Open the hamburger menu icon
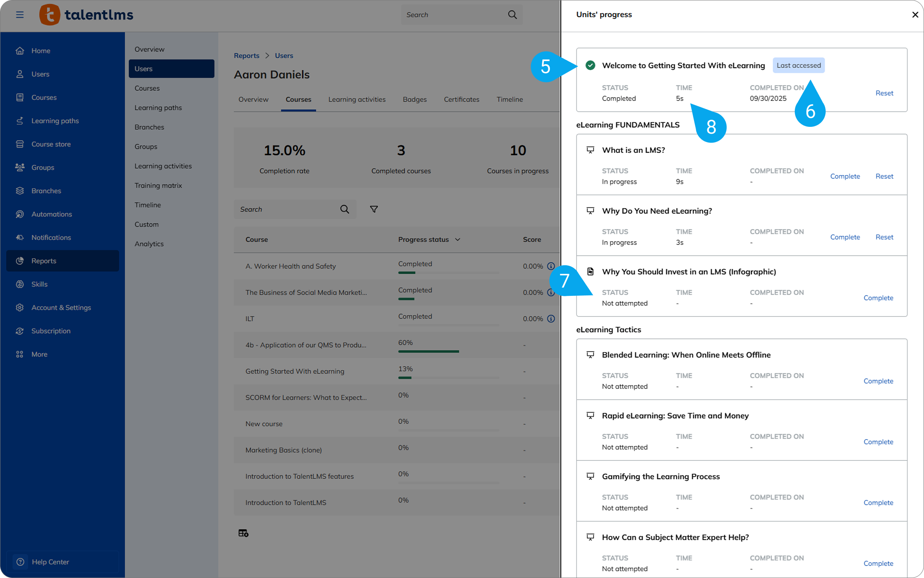The height and width of the screenshot is (578, 924). [20, 15]
